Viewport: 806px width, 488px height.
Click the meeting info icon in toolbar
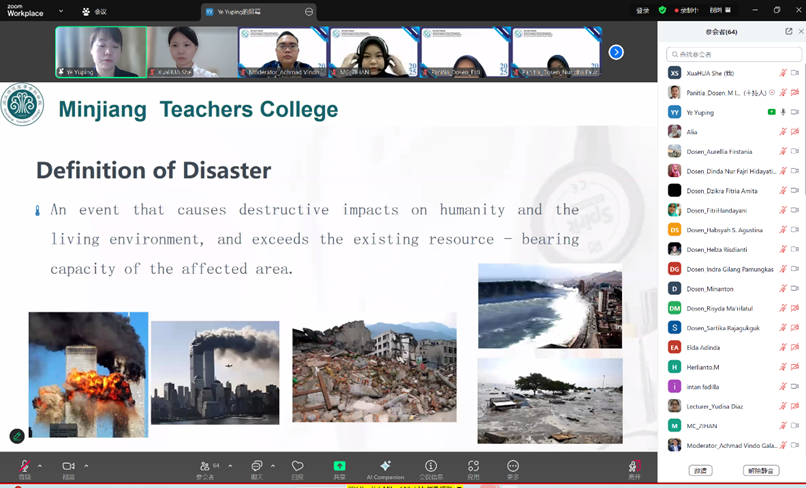[431, 466]
